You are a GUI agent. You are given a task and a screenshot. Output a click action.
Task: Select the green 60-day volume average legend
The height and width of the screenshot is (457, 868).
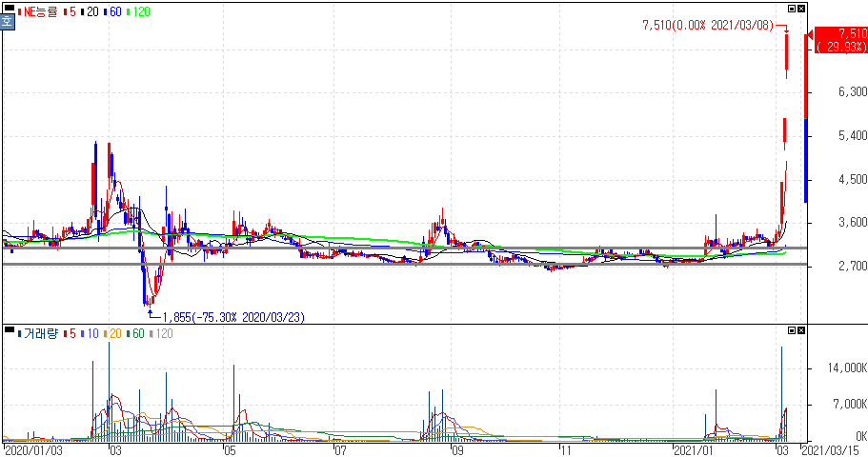click(x=135, y=333)
